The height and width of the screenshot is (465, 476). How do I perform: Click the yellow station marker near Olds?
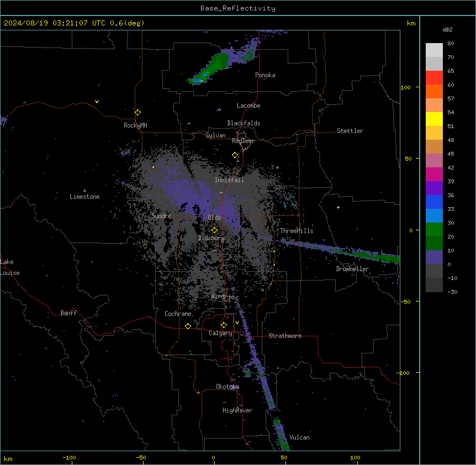(214, 230)
